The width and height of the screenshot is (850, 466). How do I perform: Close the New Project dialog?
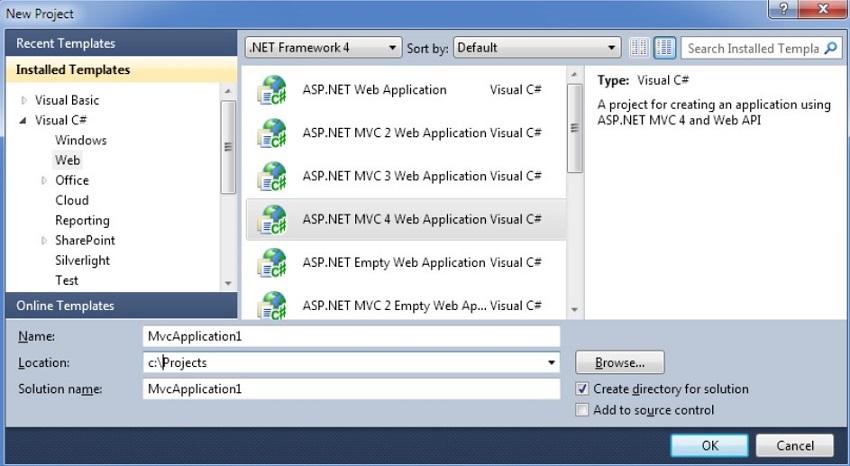(x=822, y=9)
